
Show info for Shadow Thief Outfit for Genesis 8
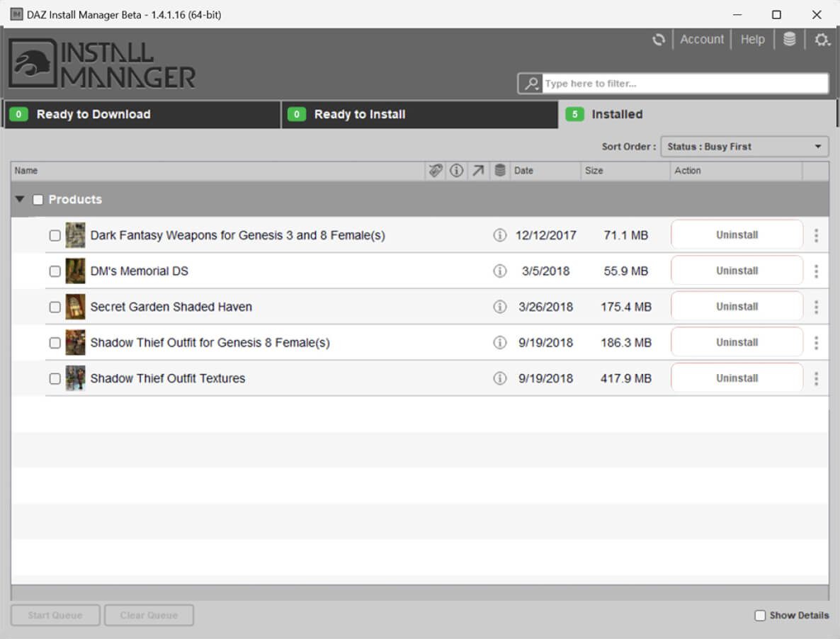[x=499, y=343]
